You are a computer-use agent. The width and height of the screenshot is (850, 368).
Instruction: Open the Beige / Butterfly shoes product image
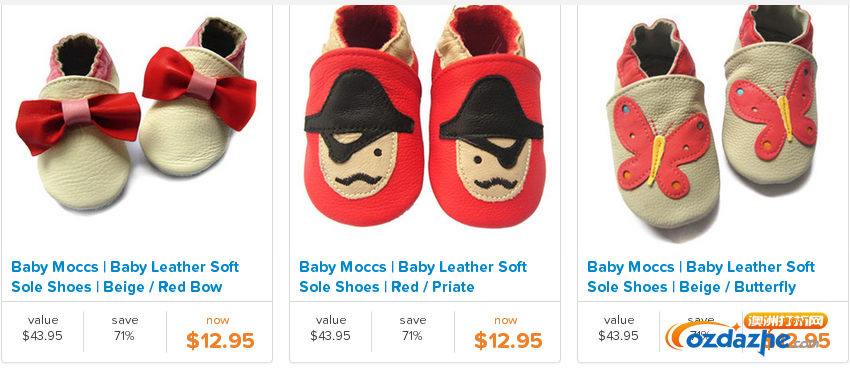pos(712,124)
